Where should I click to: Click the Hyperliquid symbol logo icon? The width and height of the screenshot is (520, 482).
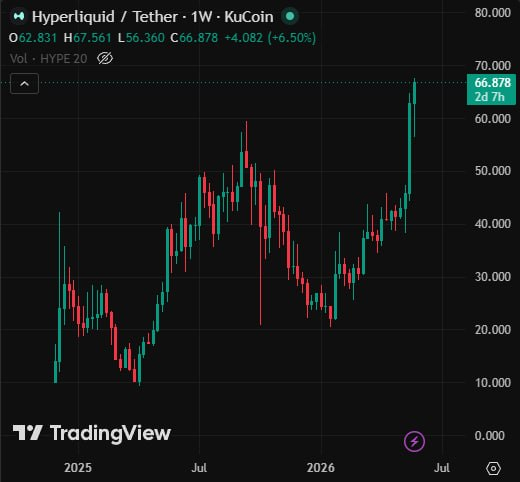pos(19,16)
